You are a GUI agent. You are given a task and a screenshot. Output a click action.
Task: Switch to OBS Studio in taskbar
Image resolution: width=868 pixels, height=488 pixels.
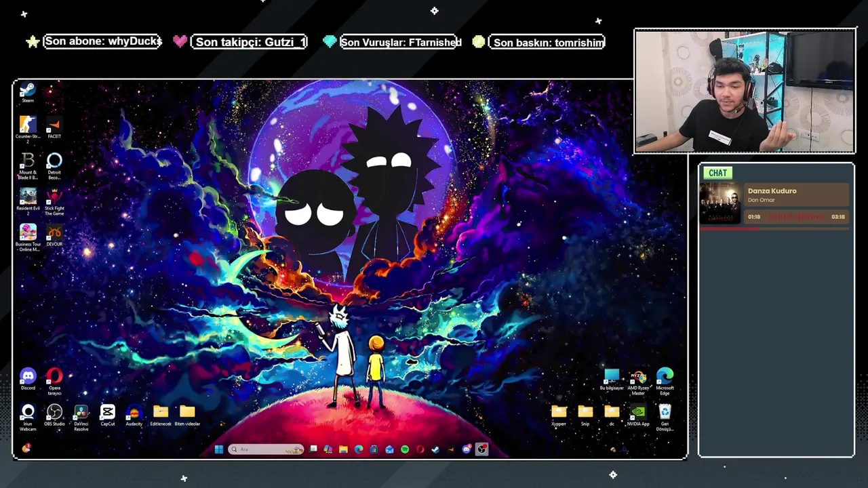(481, 449)
